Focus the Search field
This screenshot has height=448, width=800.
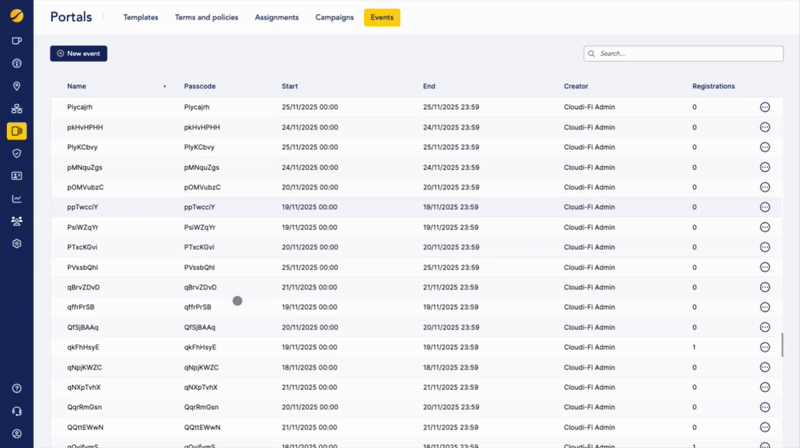coord(683,54)
